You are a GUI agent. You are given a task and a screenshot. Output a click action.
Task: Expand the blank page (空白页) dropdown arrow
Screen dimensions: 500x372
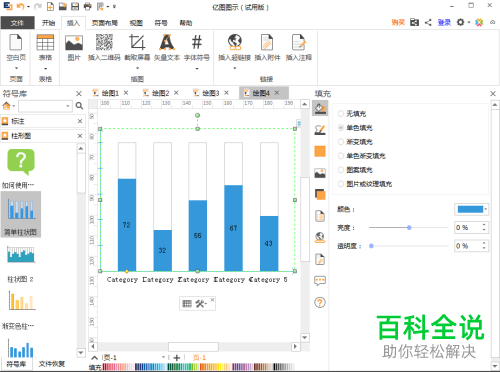point(16,68)
